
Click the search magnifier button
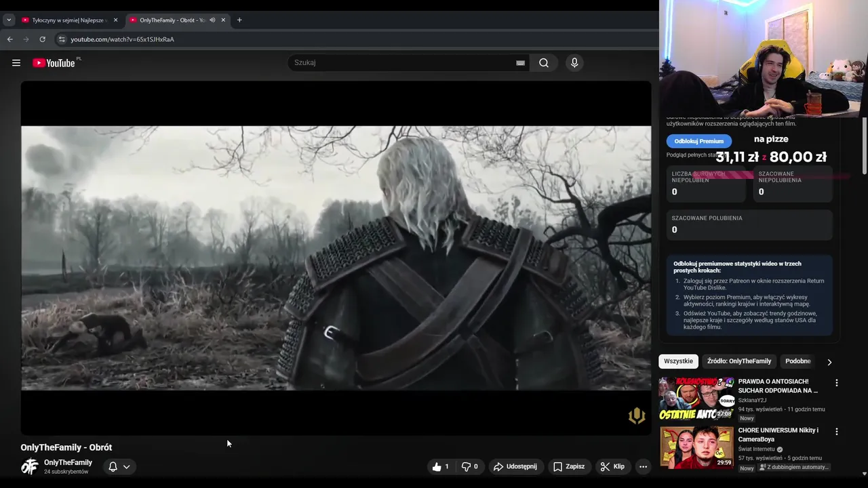pos(544,63)
